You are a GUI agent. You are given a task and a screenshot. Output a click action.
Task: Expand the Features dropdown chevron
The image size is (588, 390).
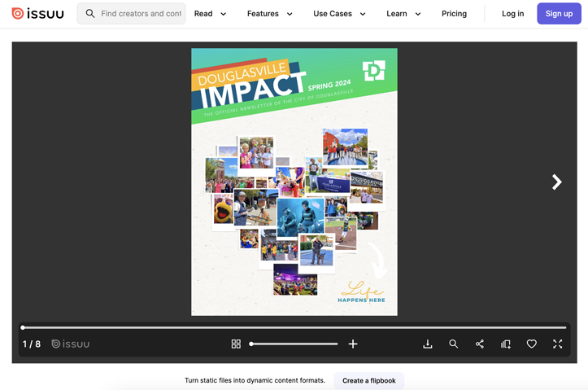tap(290, 14)
